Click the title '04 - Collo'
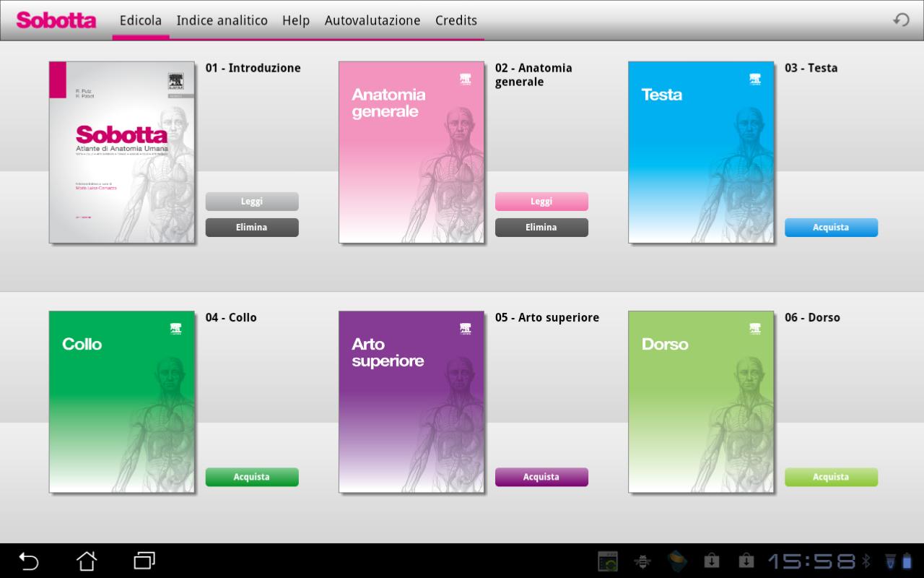This screenshot has height=578, width=924. (231, 317)
